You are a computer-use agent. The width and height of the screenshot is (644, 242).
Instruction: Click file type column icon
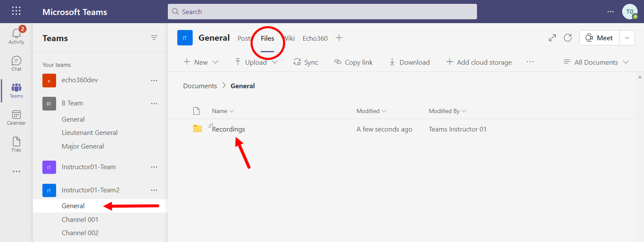coord(196,111)
